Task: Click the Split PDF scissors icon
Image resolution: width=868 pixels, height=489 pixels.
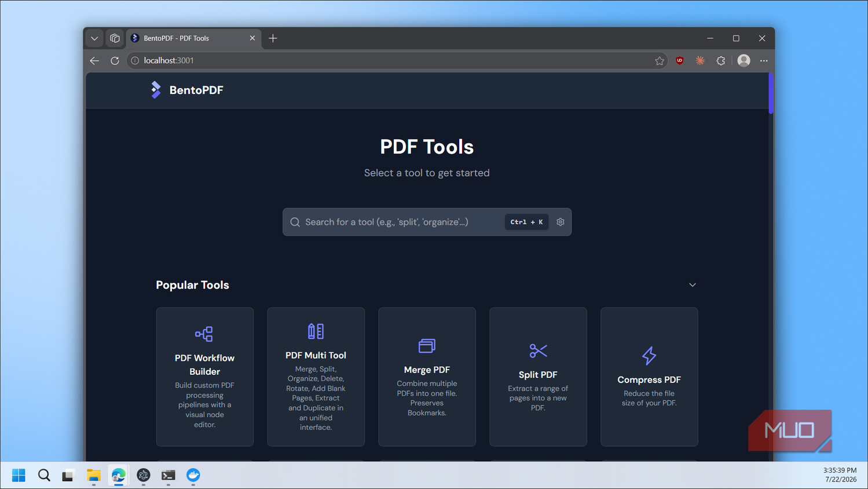Action: click(538, 351)
